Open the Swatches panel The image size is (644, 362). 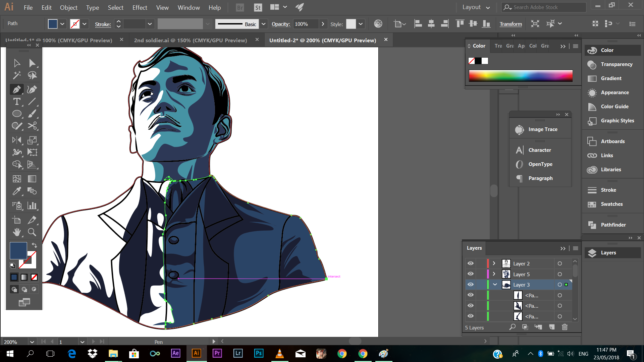tap(612, 204)
